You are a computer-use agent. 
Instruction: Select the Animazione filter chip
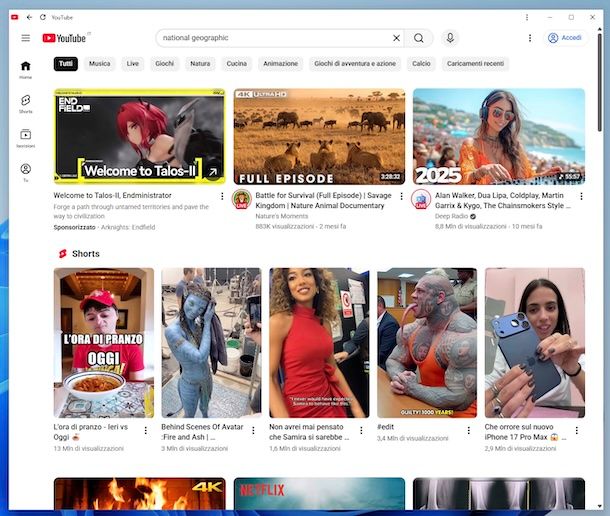280,63
